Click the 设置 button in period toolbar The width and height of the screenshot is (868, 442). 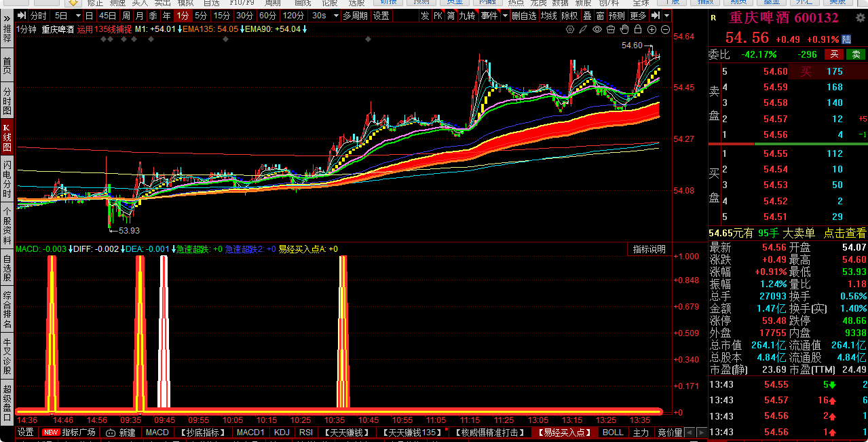(x=381, y=15)
